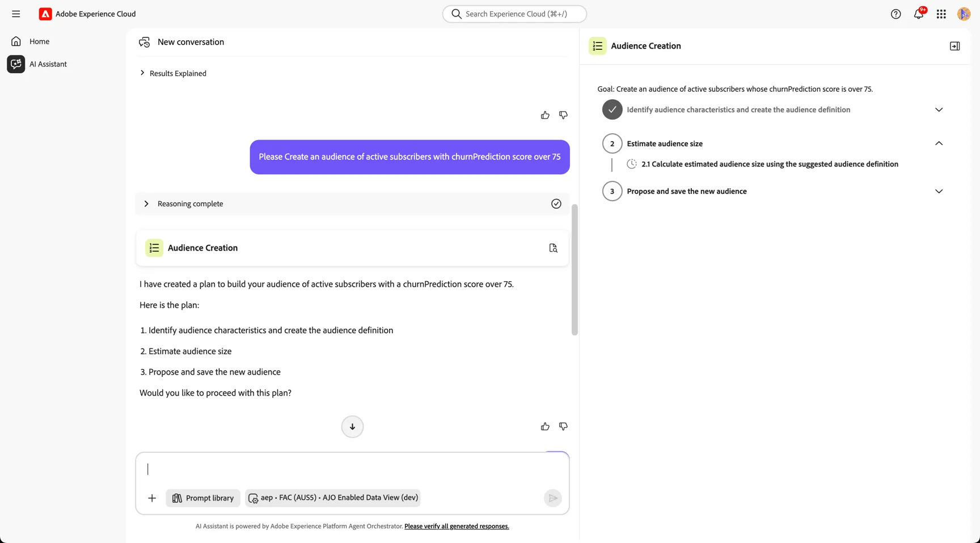Screen dimensions: 980x543
Task: Click the step 3 number circle
Action: click(612, 191)
